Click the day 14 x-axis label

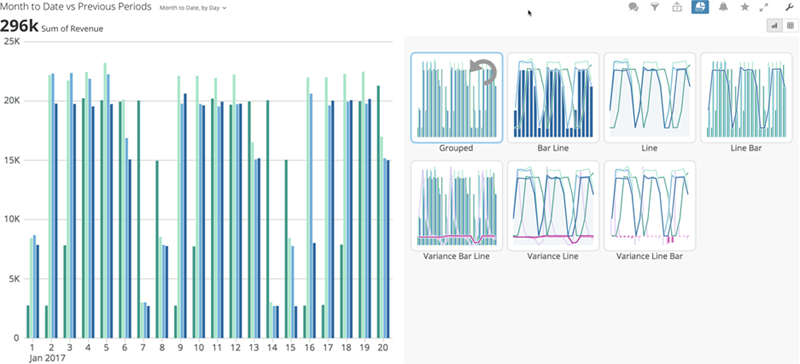point(271,347)
